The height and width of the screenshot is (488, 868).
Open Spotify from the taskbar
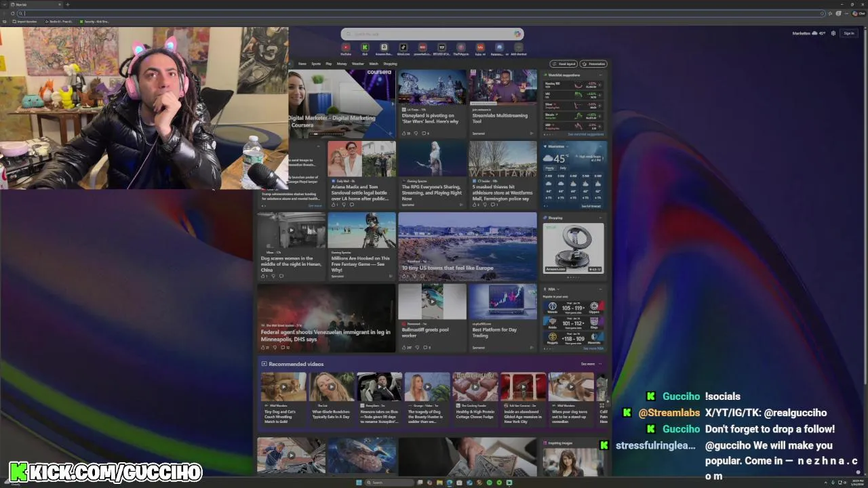click(x=490, y=483)
